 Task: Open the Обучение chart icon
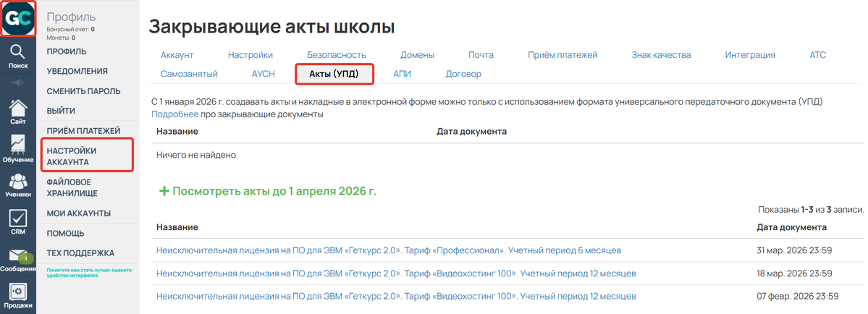pos(18,148)
